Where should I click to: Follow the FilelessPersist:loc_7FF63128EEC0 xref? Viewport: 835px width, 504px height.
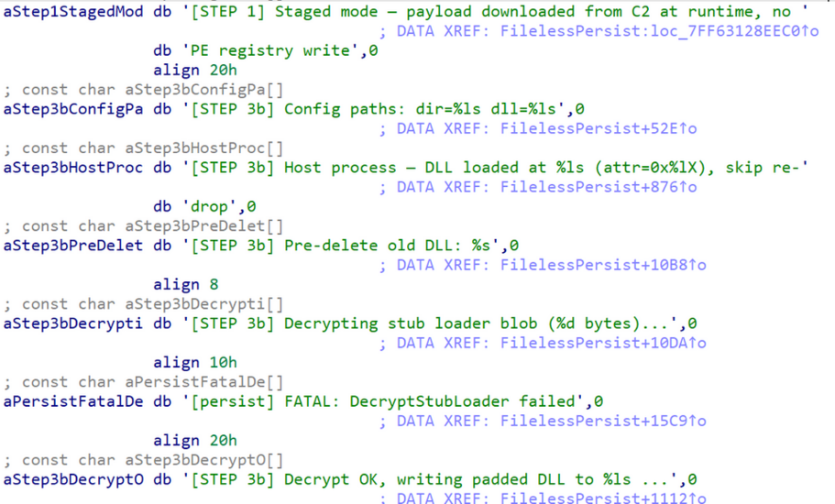coord(659,31)
